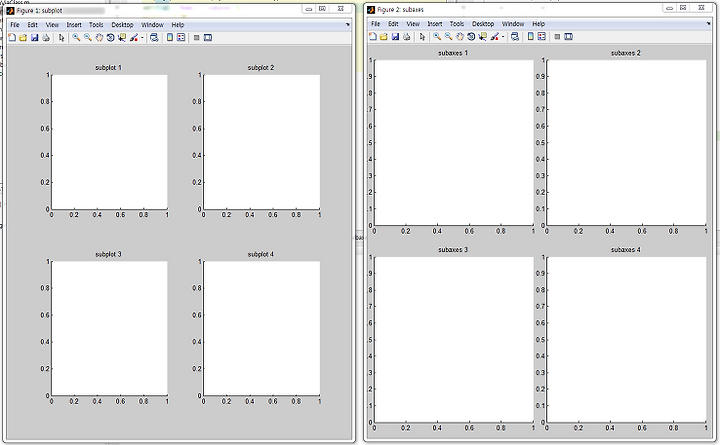This screenshot has width=720, height=445.
Task: Open brush color dropdown arrow in Figure 2
Action: coord(503,37)
